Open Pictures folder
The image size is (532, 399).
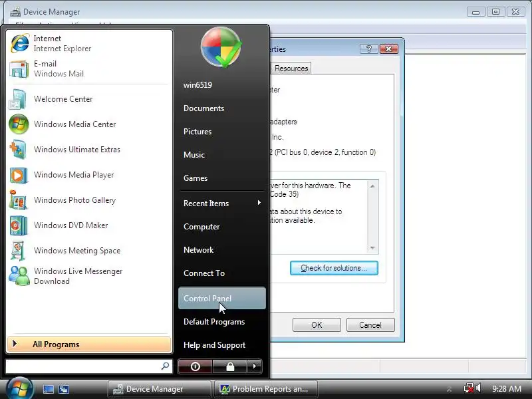click(x=222, y=132)
